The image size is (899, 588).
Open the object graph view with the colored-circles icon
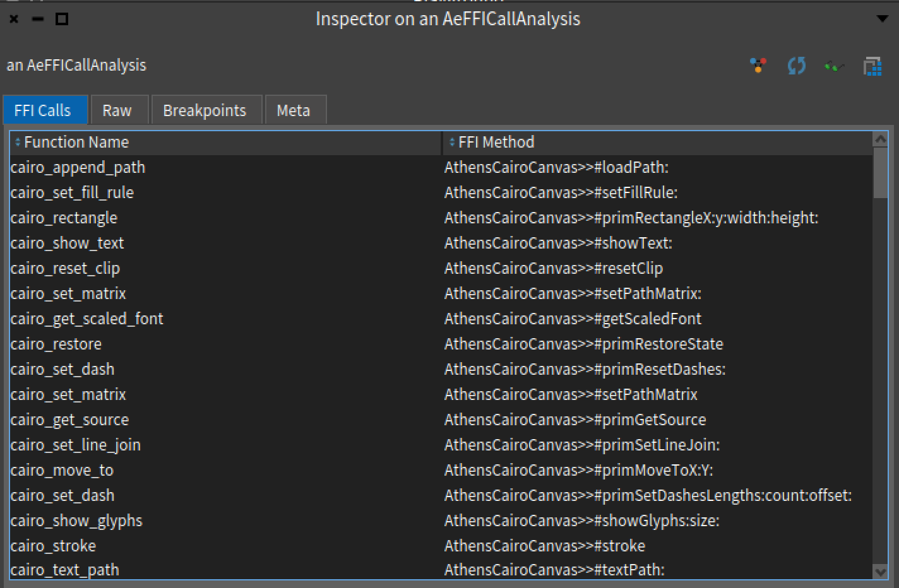click(x=758, y=65)
